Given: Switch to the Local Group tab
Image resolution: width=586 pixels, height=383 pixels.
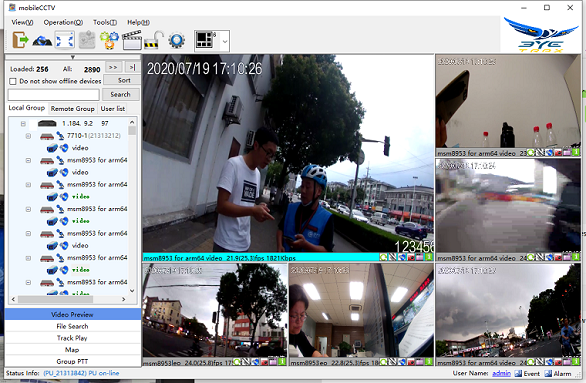Looking at the screenshot, I should 27,108.
